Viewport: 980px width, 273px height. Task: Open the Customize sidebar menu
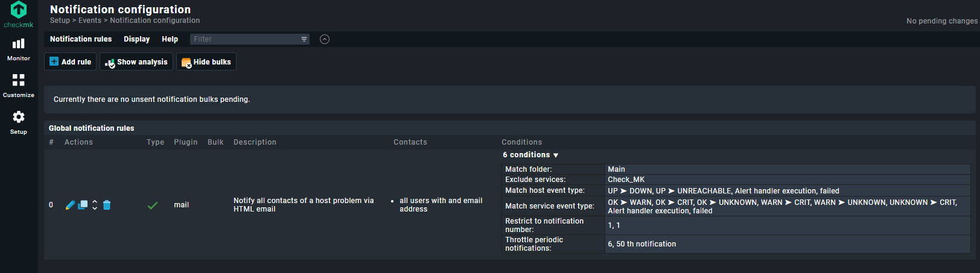(x=19, y=86)
